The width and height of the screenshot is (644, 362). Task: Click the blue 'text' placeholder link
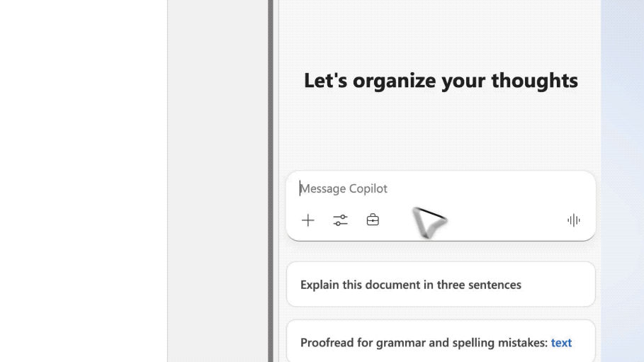click(x=561, y=343)
